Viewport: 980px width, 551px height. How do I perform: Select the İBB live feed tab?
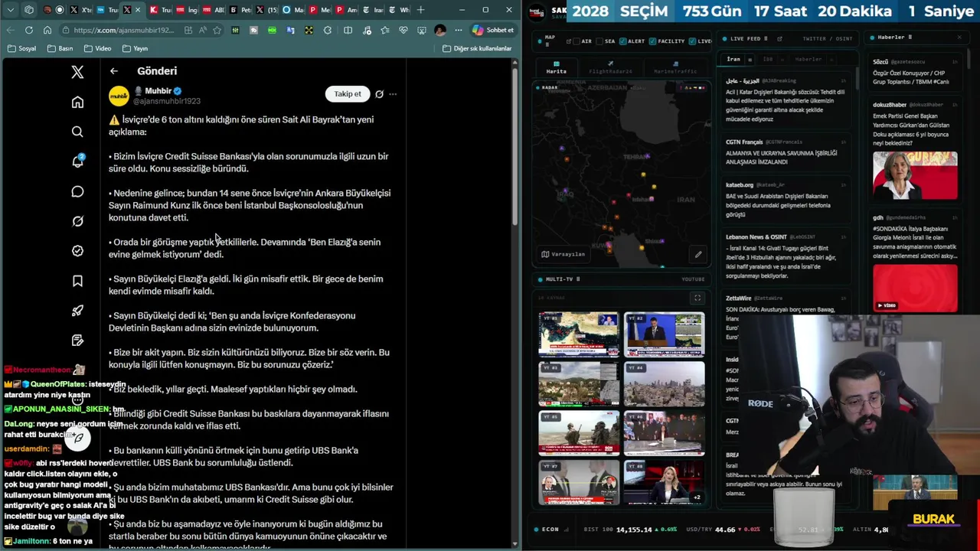pyautogui.click(x=768, y=59)
